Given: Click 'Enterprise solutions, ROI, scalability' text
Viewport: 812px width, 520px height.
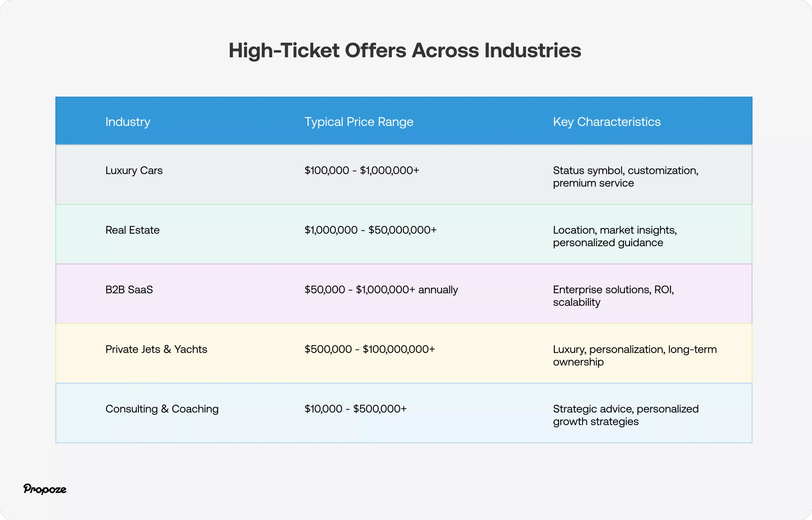Looking at the screenshot, I should (613, 296).
